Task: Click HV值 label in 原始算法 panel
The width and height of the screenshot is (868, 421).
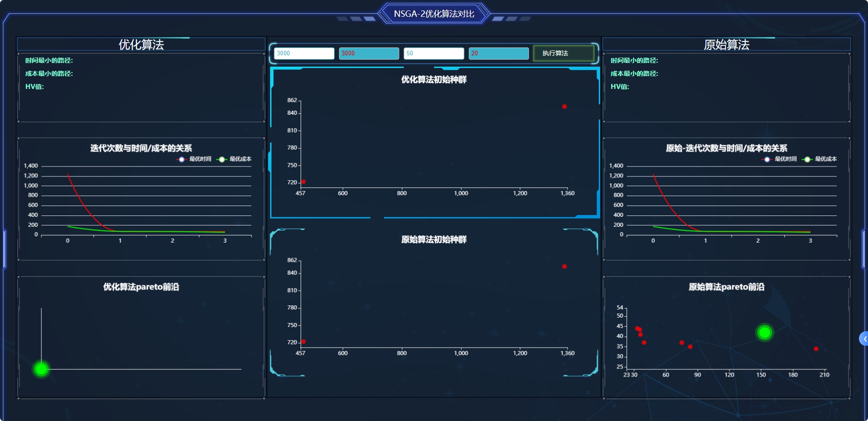Action: point(620,87)
